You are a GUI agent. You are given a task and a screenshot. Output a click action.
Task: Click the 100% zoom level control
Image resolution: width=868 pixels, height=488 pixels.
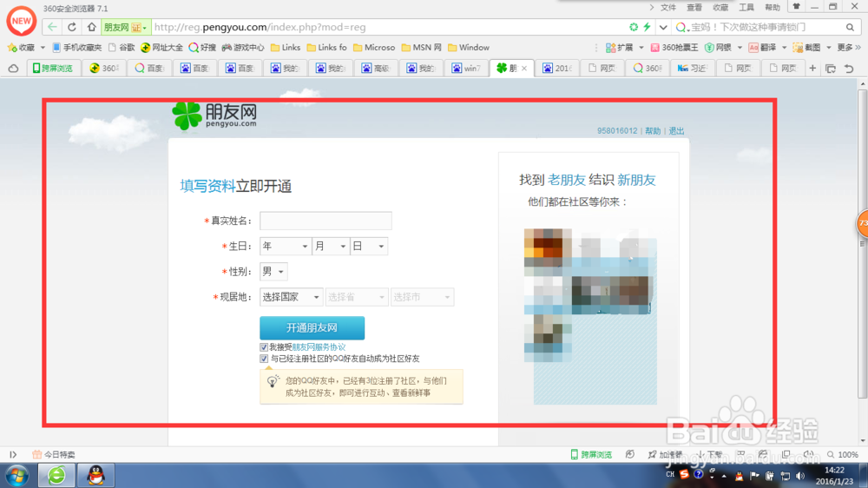(x=843, y=454)
